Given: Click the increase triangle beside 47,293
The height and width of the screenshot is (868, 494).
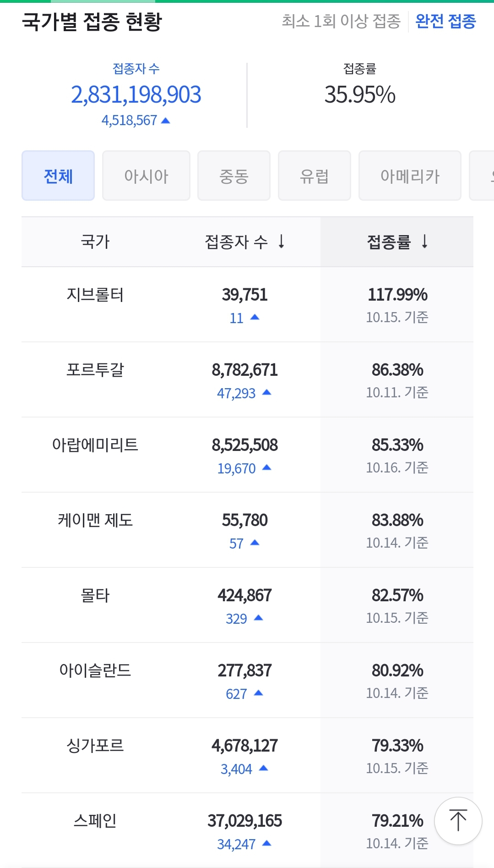Looking at the screenshot, I should (x=266, y=392).
